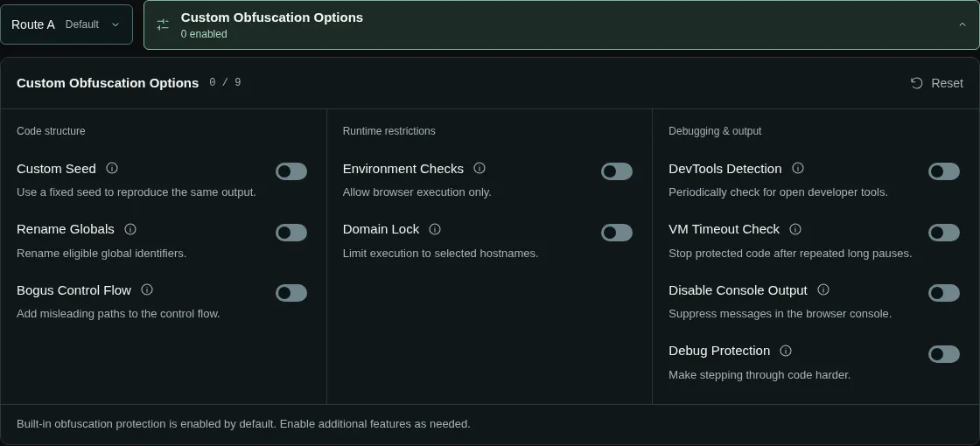Image resolution: width=980 pixels, height=446 pixels.
Task: Click 'Add misleading paths to the control flow.'
Action: (118, 314)
